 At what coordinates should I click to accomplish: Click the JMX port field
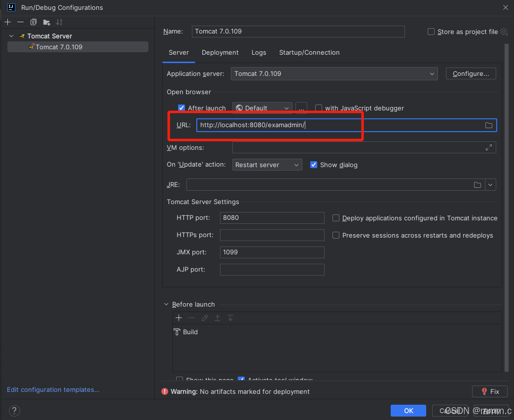point(272,252)
